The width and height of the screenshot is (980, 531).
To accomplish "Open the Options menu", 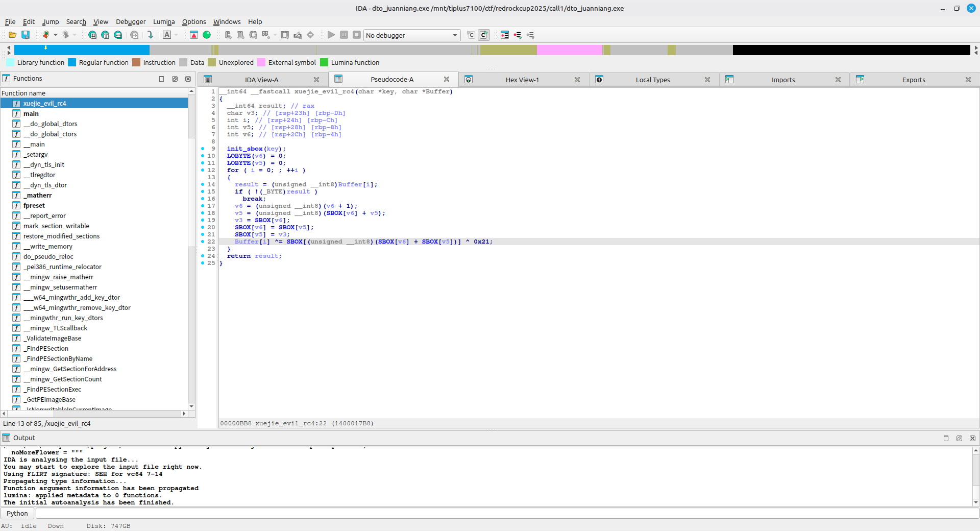I will click(194, 21).
